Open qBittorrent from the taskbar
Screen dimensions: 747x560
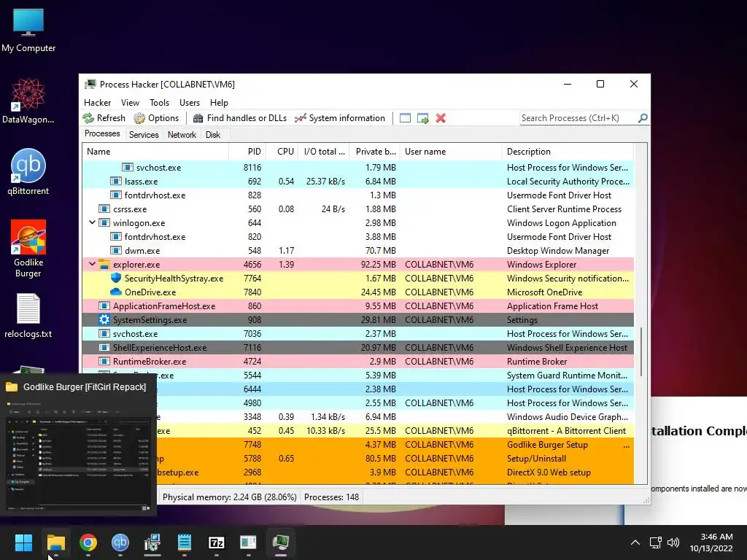point(120,542)
